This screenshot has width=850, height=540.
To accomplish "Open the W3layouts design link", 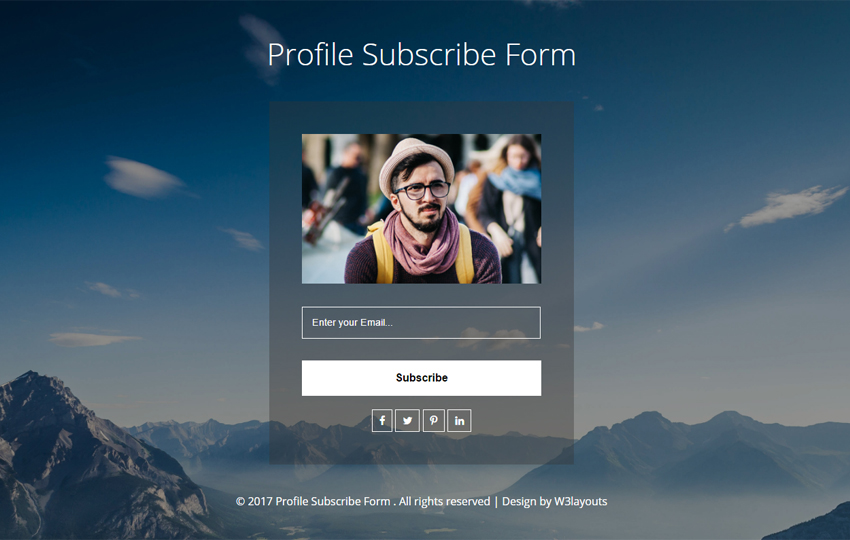I will pyautogui.click(x=581, y=502).
